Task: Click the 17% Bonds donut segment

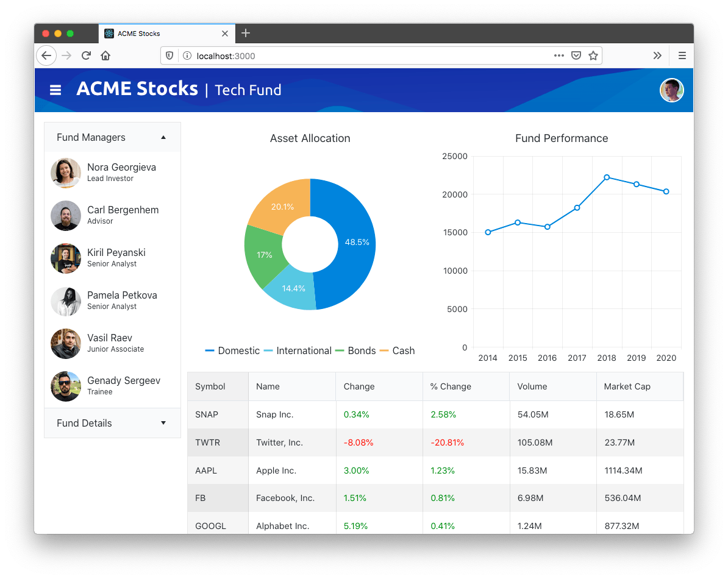Action: click(264, 254)
